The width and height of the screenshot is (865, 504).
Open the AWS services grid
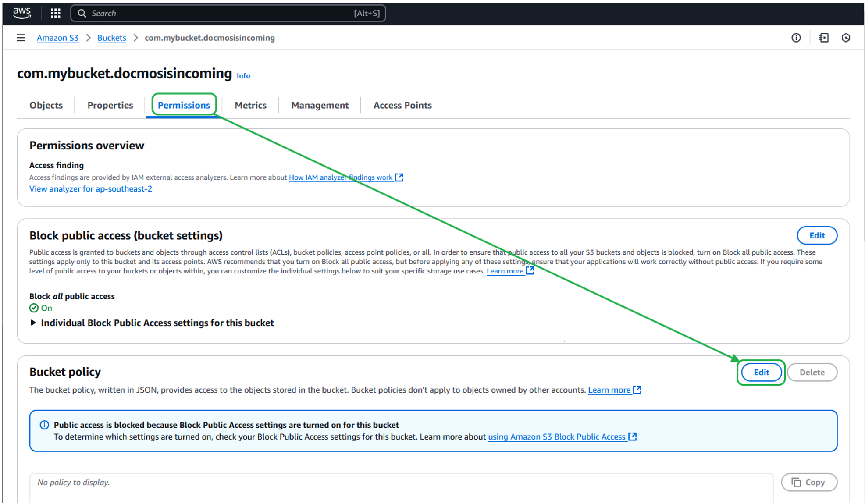(55, 13)
